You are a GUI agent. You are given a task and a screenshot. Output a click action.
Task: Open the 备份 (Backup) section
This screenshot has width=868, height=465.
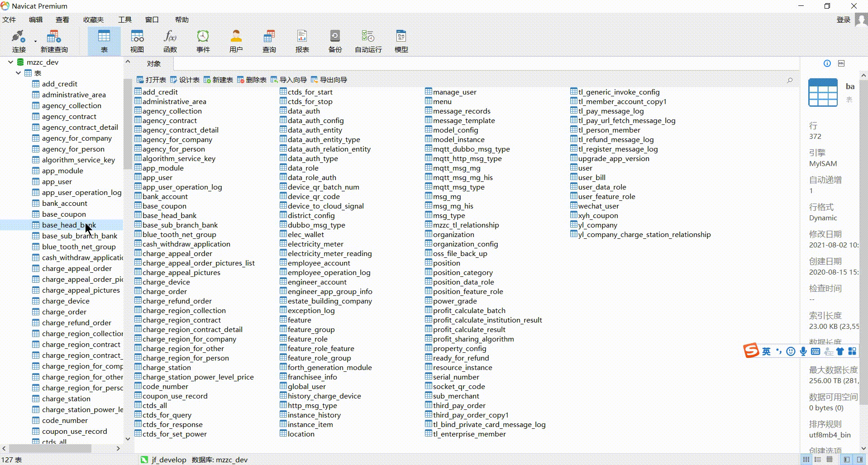point(335,41)
